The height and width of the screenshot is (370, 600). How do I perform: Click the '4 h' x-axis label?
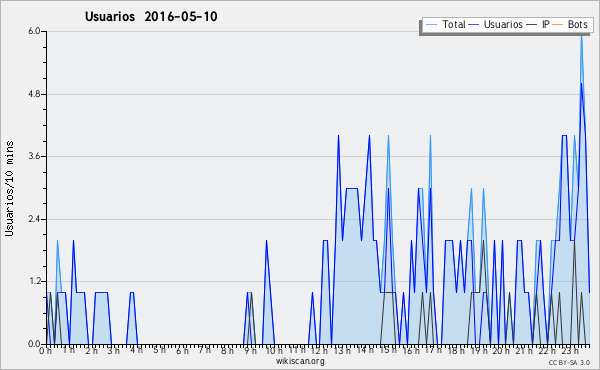coord(136,350)
